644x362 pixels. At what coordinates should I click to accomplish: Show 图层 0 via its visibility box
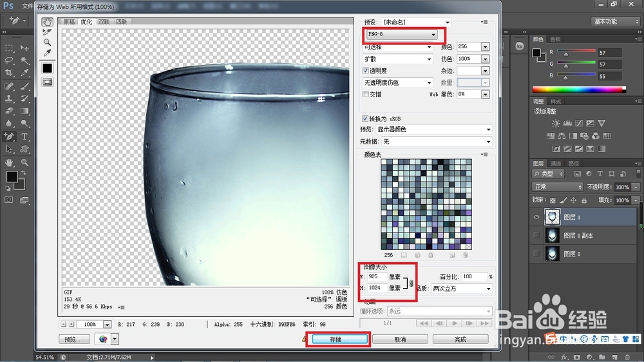point(536,254)
